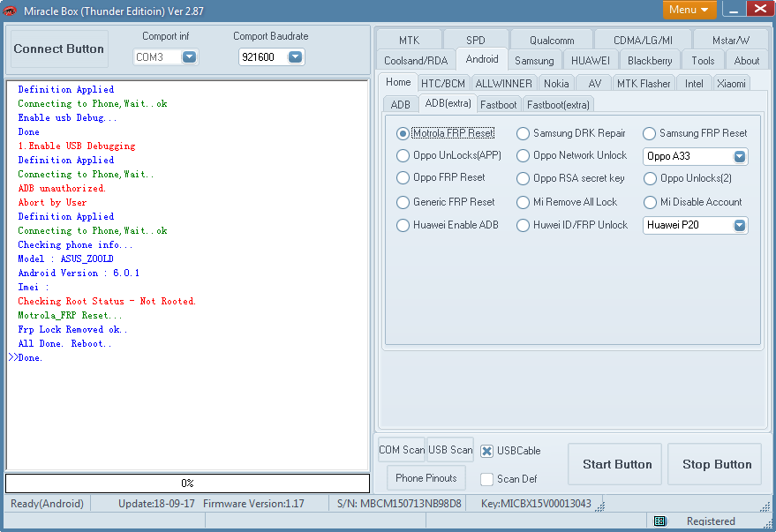Open the 921600 baudrate dropdown
776x532 pixels.
click(295, 57)
